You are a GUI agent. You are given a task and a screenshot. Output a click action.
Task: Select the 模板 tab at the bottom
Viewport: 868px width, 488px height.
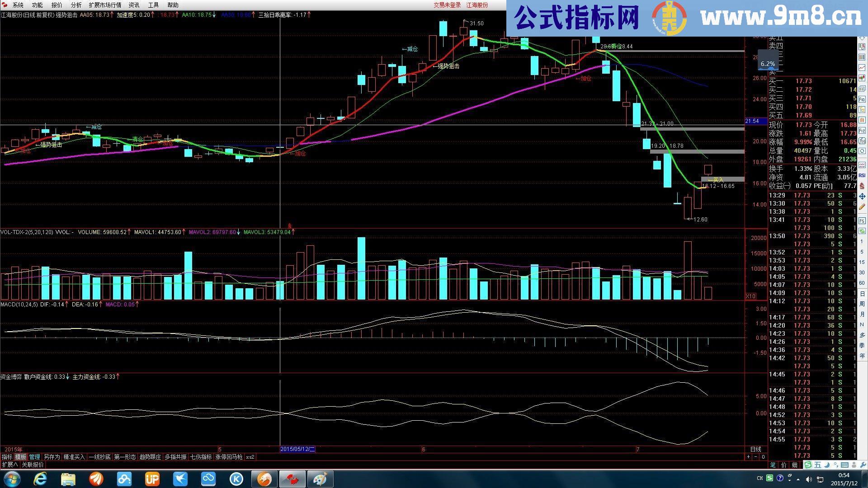coord(21,457)
